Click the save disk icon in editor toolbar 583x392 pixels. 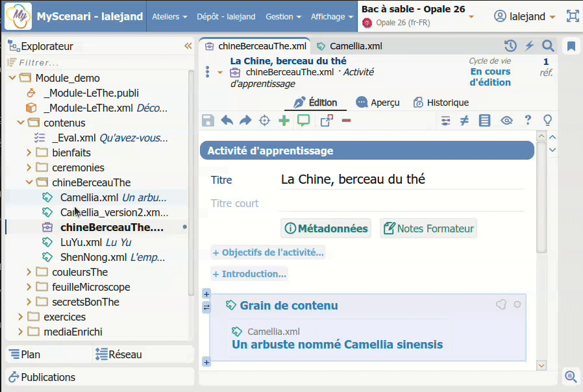pos(208,120)
